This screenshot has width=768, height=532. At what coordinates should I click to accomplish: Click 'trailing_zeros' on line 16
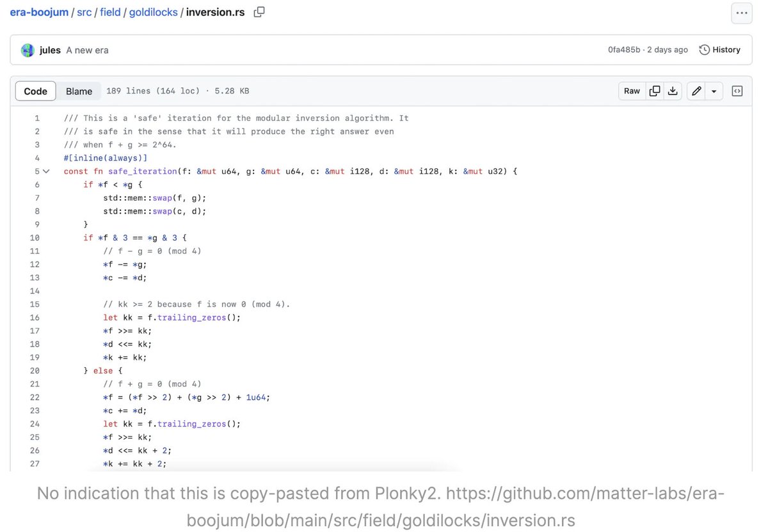coord(191,318)
